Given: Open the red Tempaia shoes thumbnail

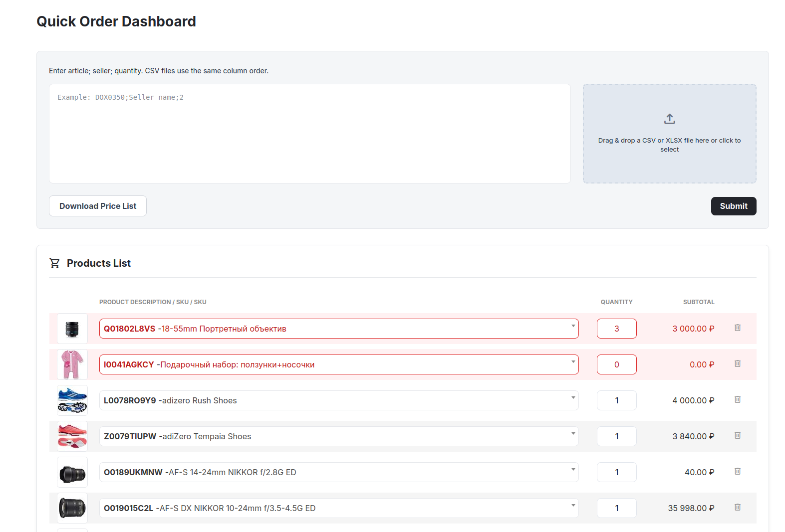Looking at the screenshot, I should click(72, 436).
